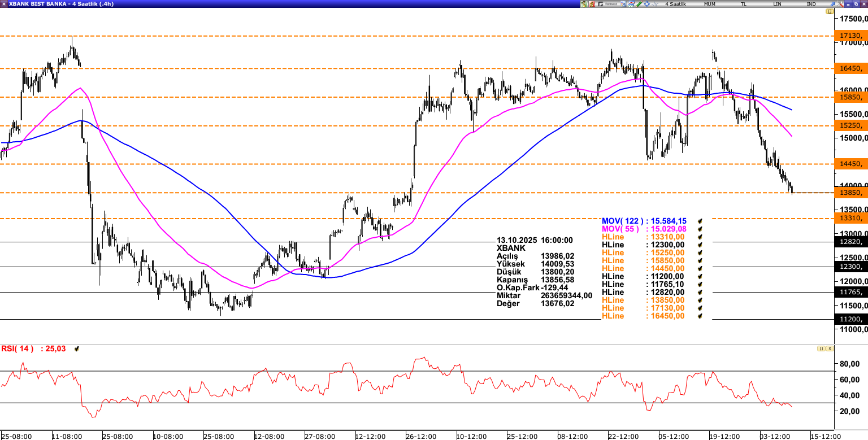
Task: Click the green-yellow icon at the toolbar start
Action: coord(584,4)
